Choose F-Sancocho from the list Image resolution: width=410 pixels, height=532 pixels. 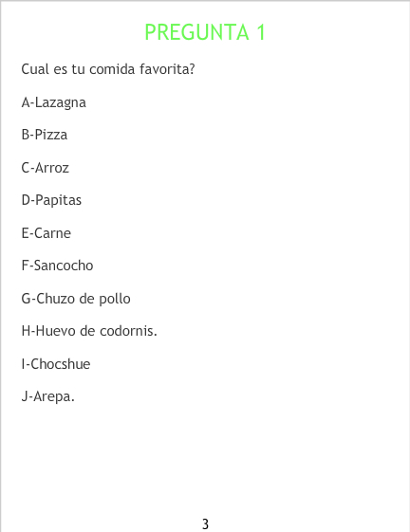(x=57, y=266)
